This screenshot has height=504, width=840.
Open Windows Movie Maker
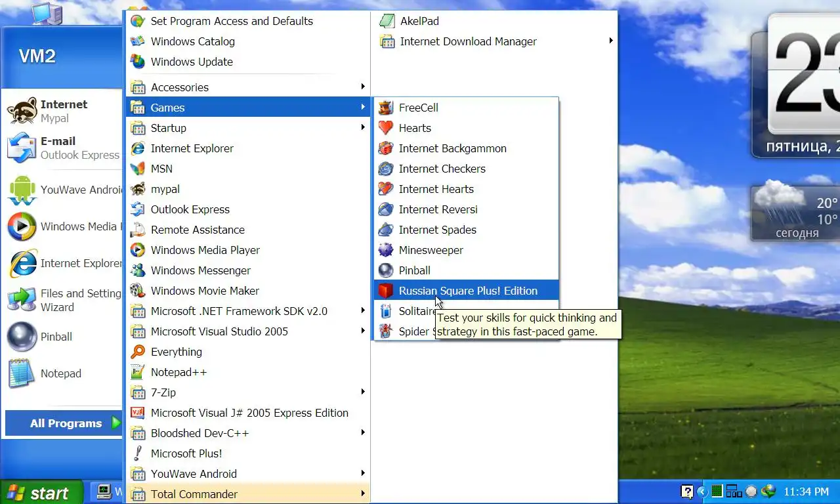248,291
